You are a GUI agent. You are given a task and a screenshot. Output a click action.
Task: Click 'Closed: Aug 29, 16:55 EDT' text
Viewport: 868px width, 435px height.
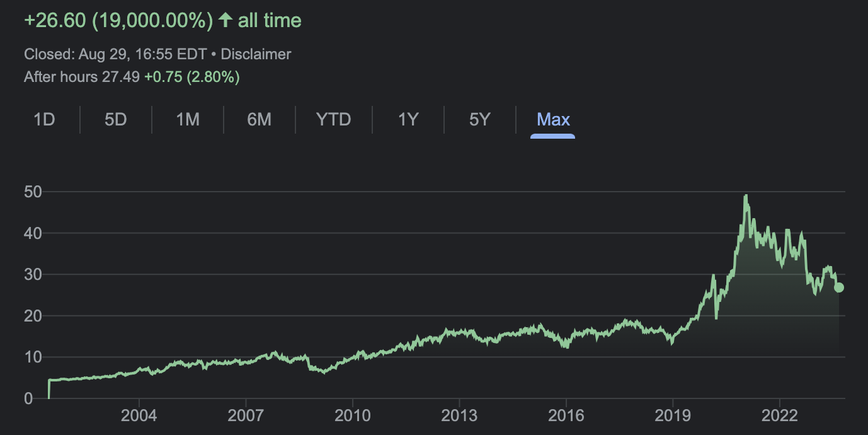(x=115, y=54)
